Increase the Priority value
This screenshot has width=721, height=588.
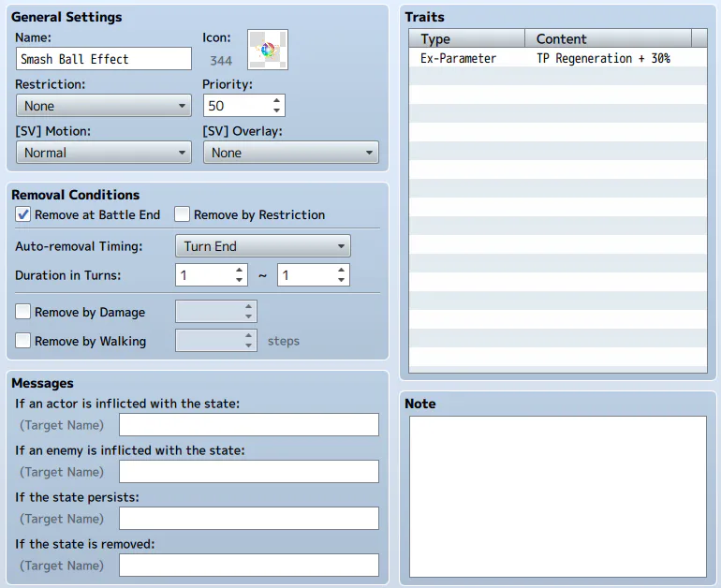[276, 100]
